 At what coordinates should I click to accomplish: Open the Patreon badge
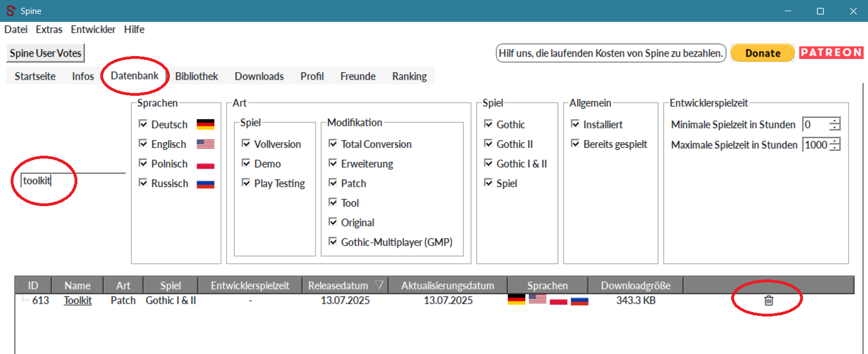point(830,53)
